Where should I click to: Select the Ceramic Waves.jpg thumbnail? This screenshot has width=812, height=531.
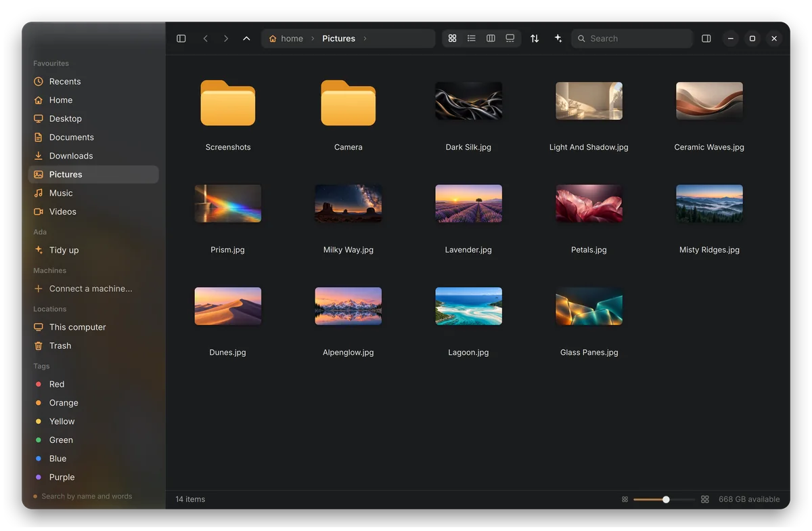(710, 101)
